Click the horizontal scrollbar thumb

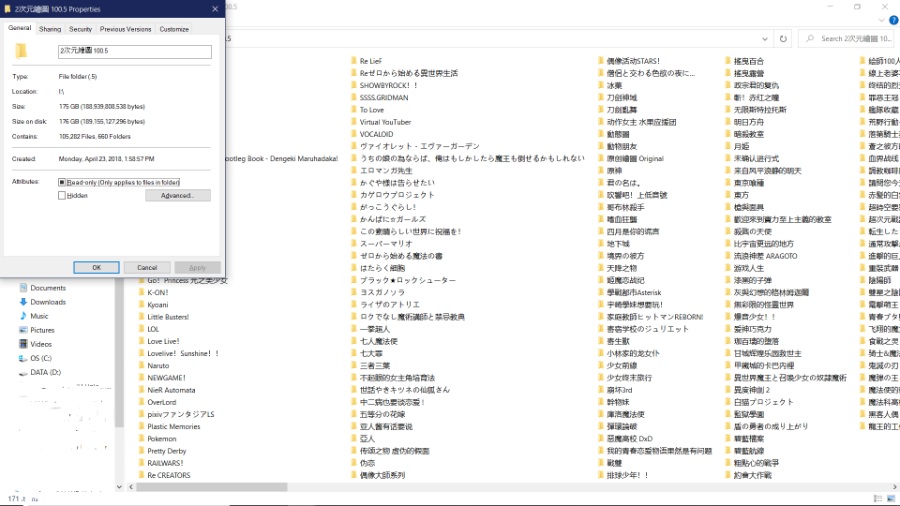point(211,487)
